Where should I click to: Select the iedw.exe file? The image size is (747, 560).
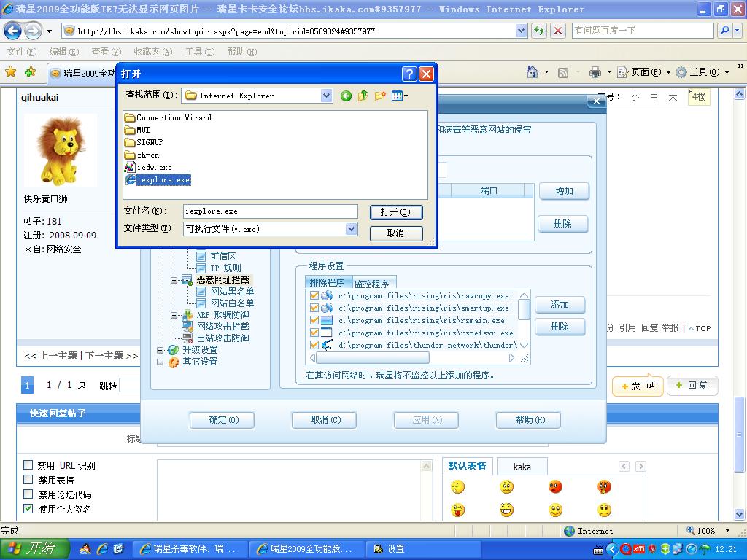(x=148, y=167)
